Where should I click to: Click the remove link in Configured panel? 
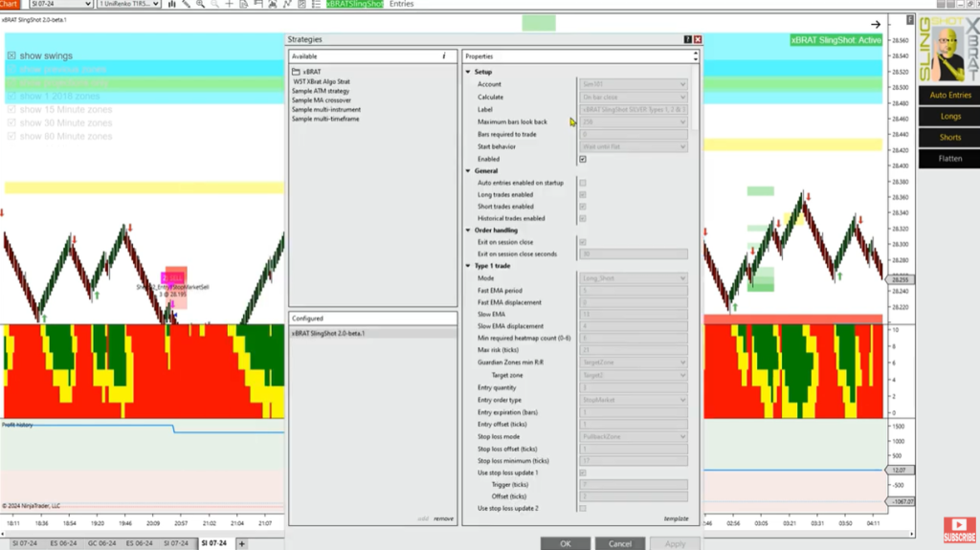click(x=444, y=518)
